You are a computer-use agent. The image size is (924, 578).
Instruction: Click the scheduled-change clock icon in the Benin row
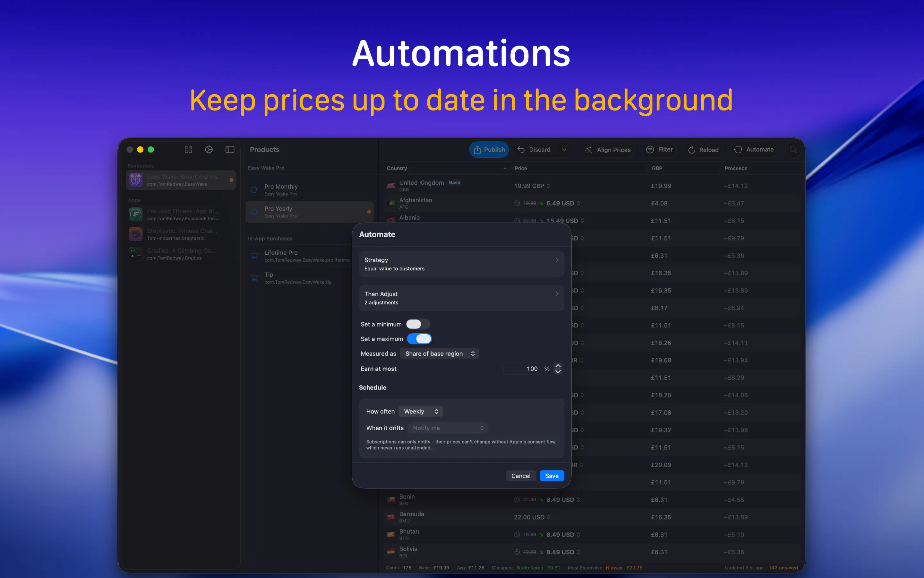pos(517,500)
